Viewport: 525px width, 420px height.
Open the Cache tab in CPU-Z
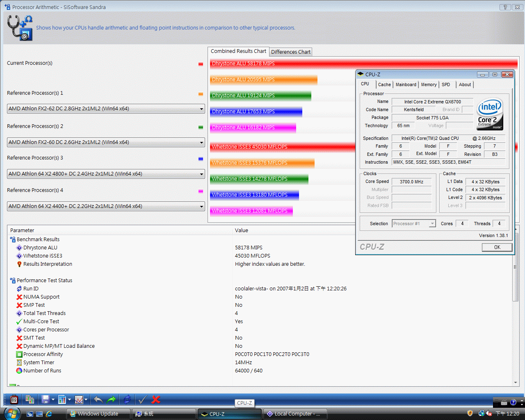point(384,84)
